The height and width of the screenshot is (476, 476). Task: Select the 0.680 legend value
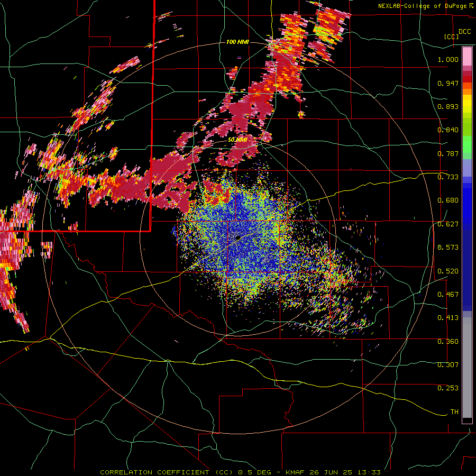pos(448,200)
